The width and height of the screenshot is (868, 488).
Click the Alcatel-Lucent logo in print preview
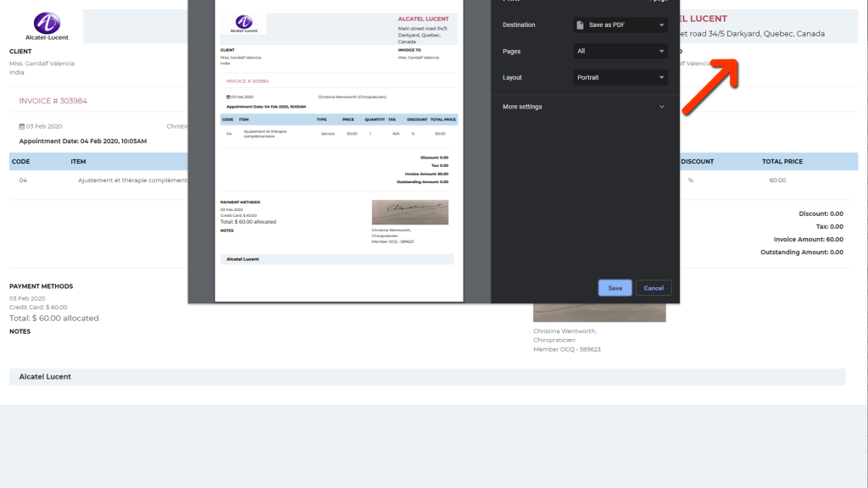point(243,24)
